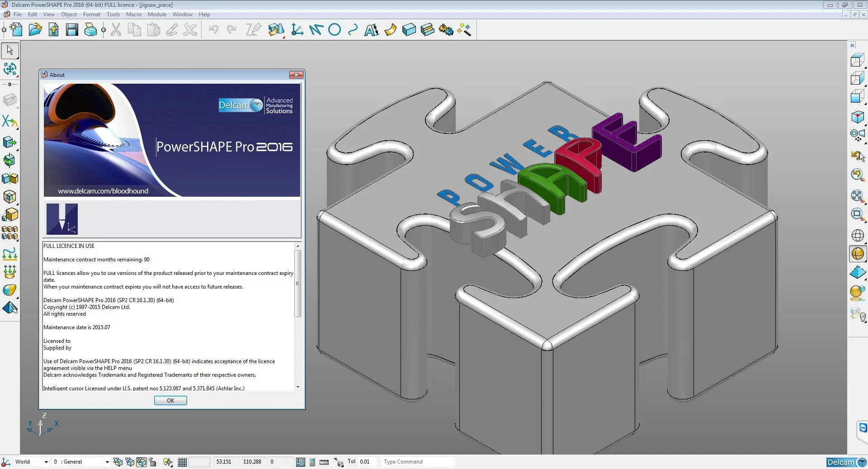Click the perspective blue diamond view icon
868x469 pixels.
[x=857, y=273]
